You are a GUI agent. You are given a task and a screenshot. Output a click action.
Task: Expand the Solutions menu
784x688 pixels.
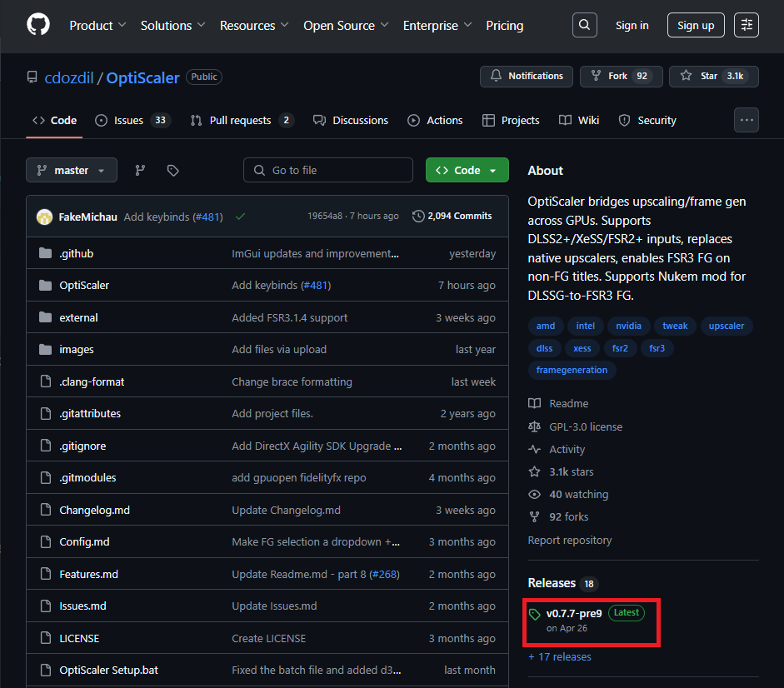click(172, 26)
